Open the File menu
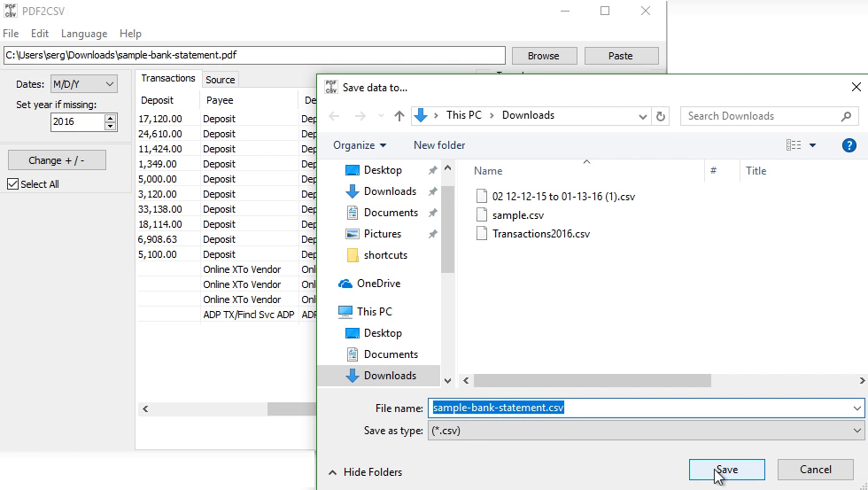Screen dimensions: 868x490 tap(11, 34)
